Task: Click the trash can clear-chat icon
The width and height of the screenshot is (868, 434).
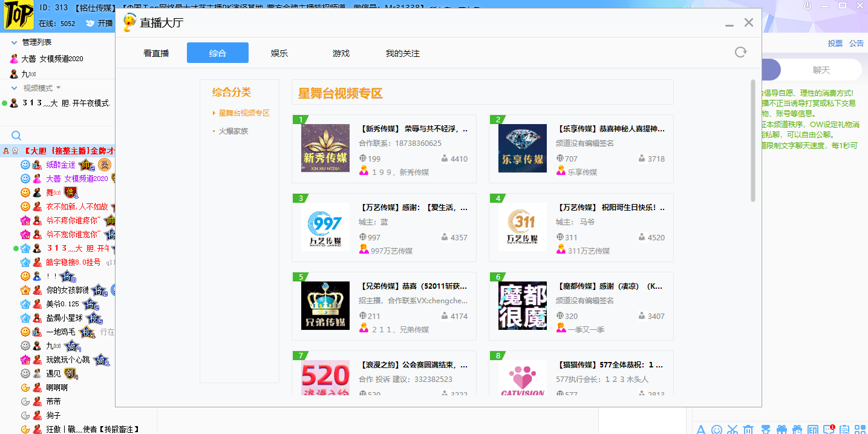Action: click(x=748, y=429)
